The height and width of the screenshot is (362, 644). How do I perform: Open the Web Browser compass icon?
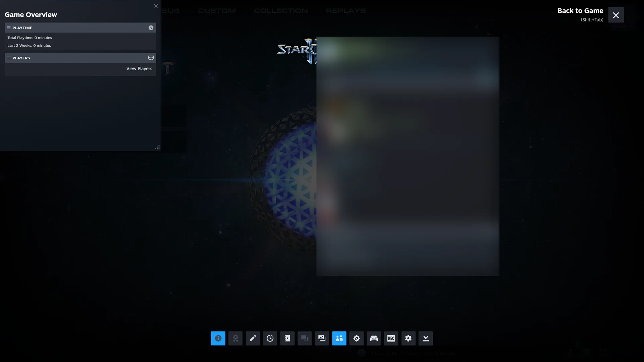click(x=357, y=338)
